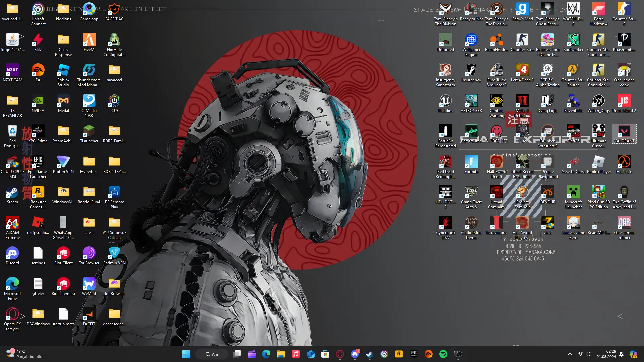Select the Left 4 Dead 2 icon

tap(522, 73)
